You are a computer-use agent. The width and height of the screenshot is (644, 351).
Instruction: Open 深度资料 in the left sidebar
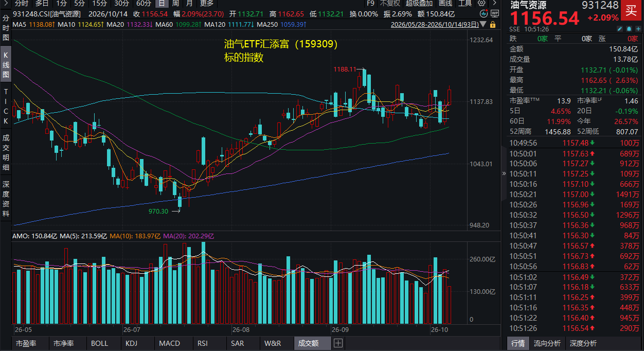coord(6,199)
